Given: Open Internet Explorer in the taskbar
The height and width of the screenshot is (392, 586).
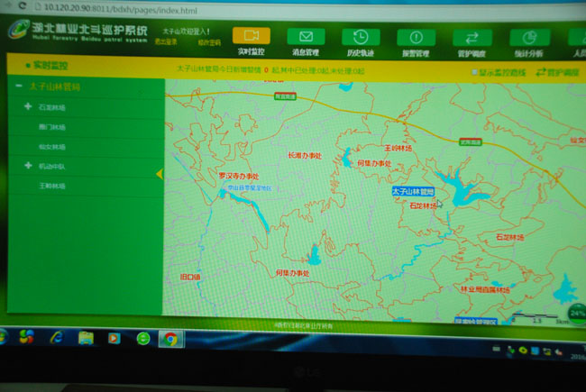Looking at the screenshot, I should (x=56, y=337).
